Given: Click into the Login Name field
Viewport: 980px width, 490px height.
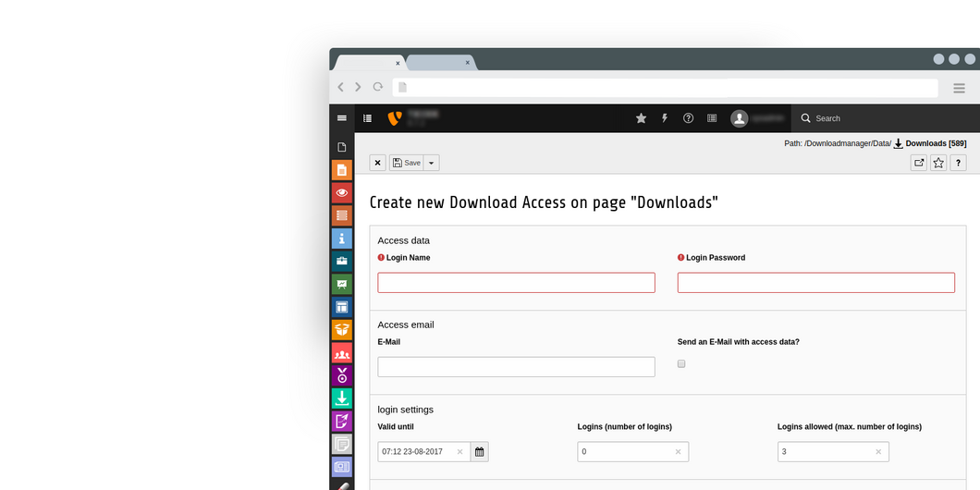Looking at the screenshot, I should pyautogui.click(x=516, y=283).
